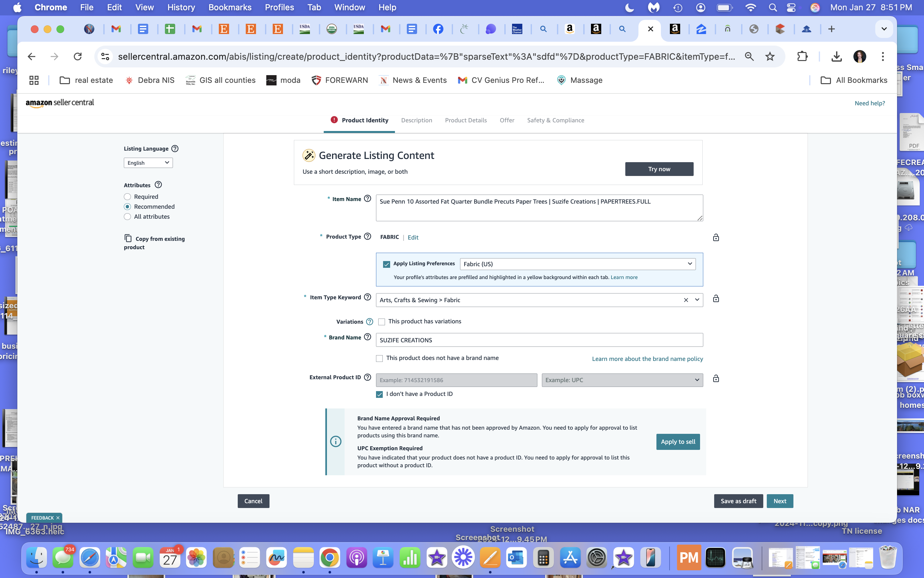Switch to the Description tab
924x578 pixels.
pyautogui.click(x=416, y=120)
